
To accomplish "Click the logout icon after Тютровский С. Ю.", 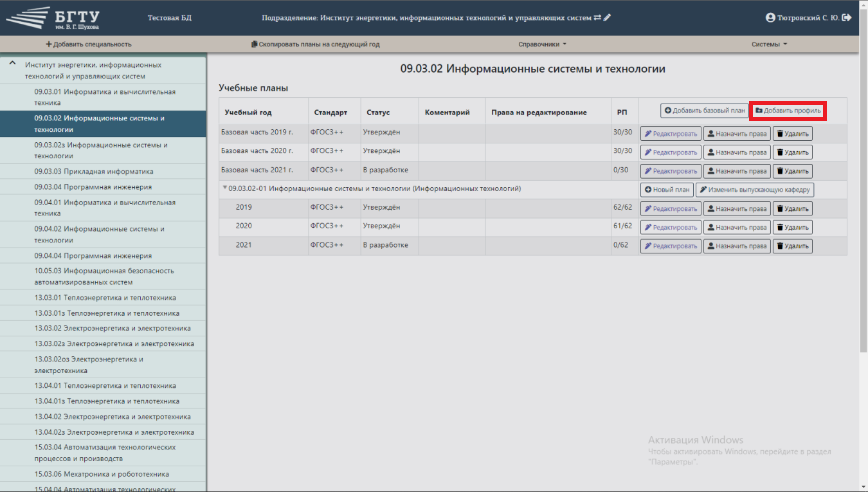I will tap(847, 18).
